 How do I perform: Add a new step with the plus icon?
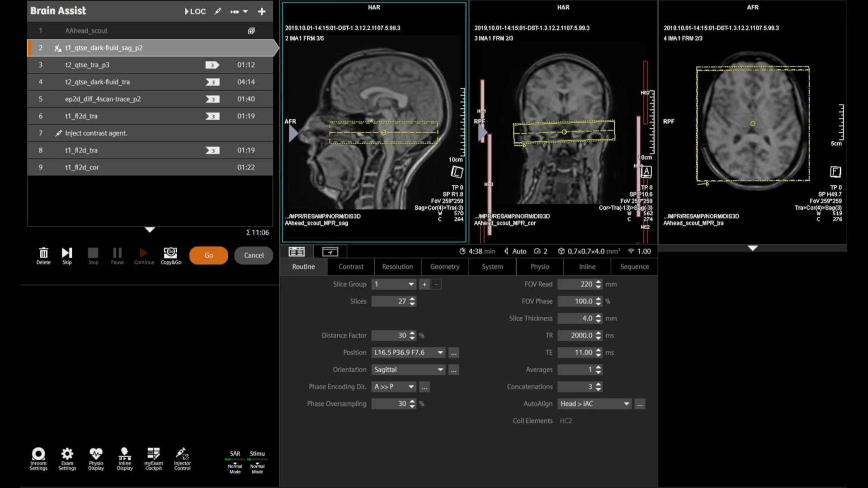click(261, 11)
